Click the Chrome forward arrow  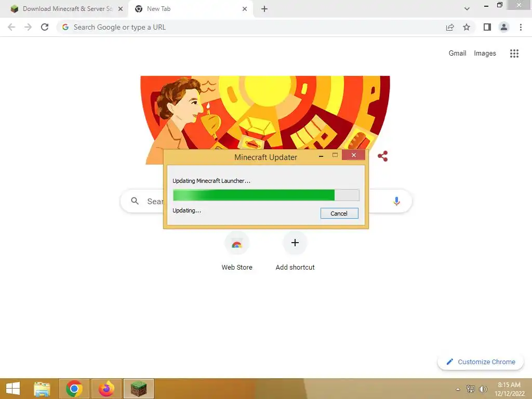tap(28, 27)
